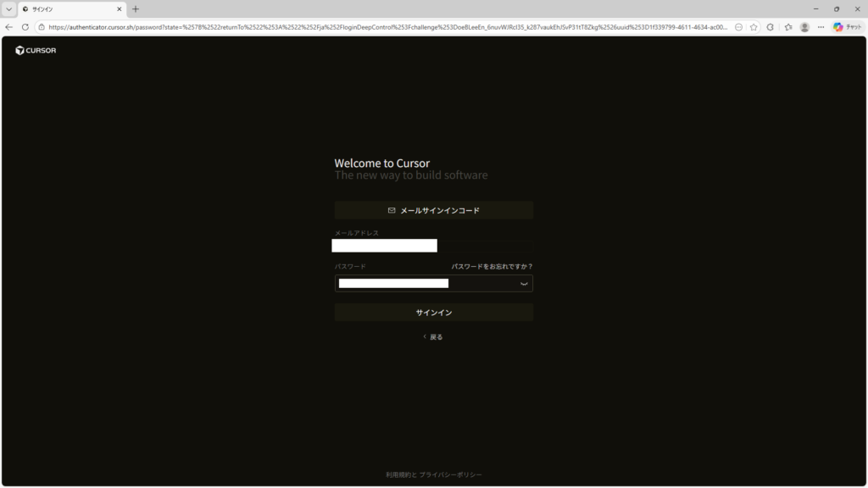Click the メールサインインコード button

click(x=433, y=210)
